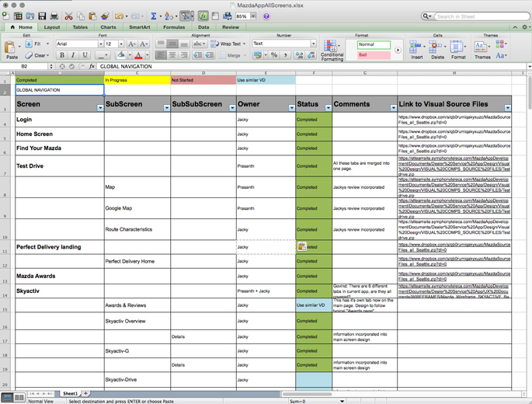Click the Decrease Font Size icon
Viewport: 532px width, 404px height.
(144, 44)
